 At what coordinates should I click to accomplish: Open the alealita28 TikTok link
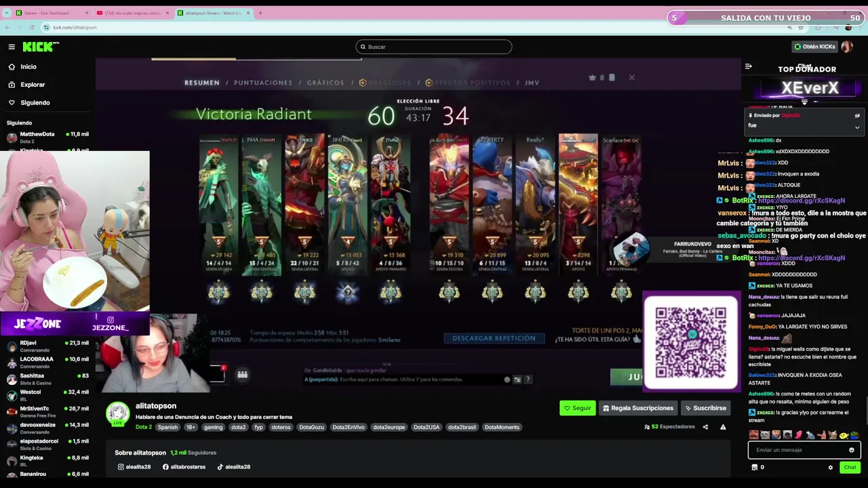pyautogui.click(x=233, y=467)
